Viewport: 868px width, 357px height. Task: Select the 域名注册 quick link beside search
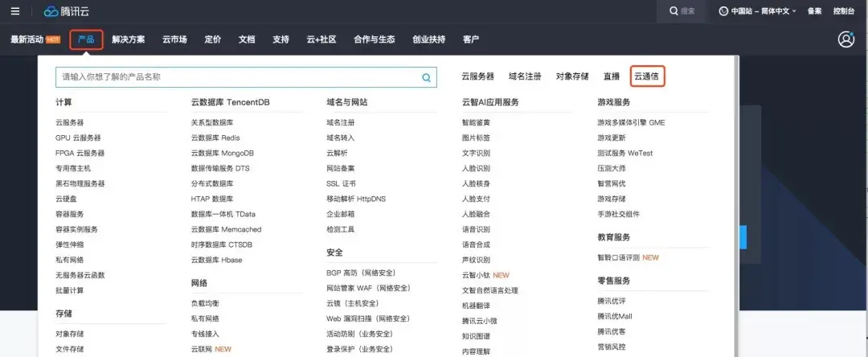click(525, 76)
